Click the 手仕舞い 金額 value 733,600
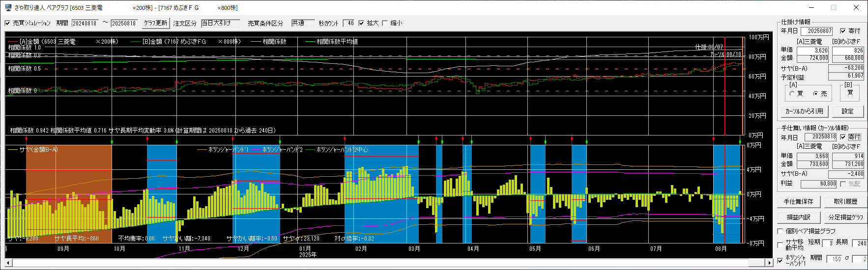The width and height of the screenshot is (868, 270). point(813,164)
